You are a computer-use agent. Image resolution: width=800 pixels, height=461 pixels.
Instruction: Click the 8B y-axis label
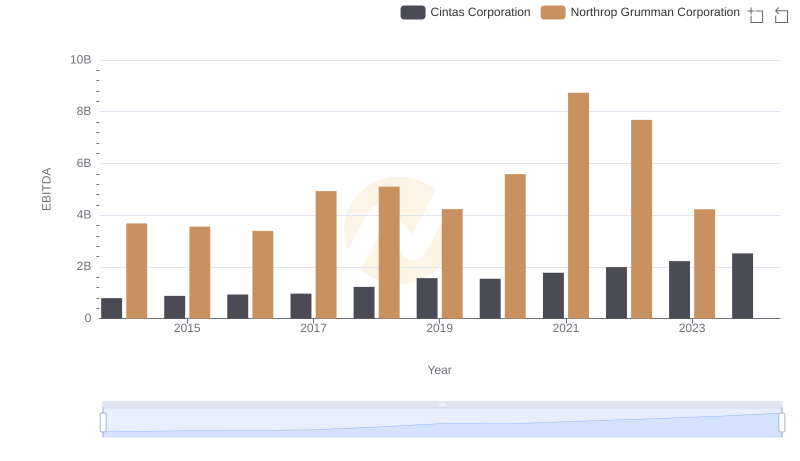tap(84, 111)
